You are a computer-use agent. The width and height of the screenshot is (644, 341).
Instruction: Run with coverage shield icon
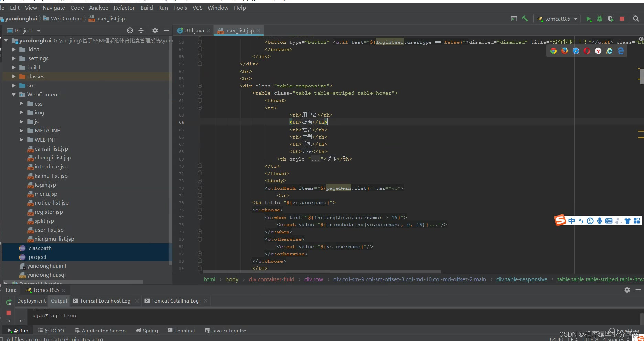(x=611, y=19)
